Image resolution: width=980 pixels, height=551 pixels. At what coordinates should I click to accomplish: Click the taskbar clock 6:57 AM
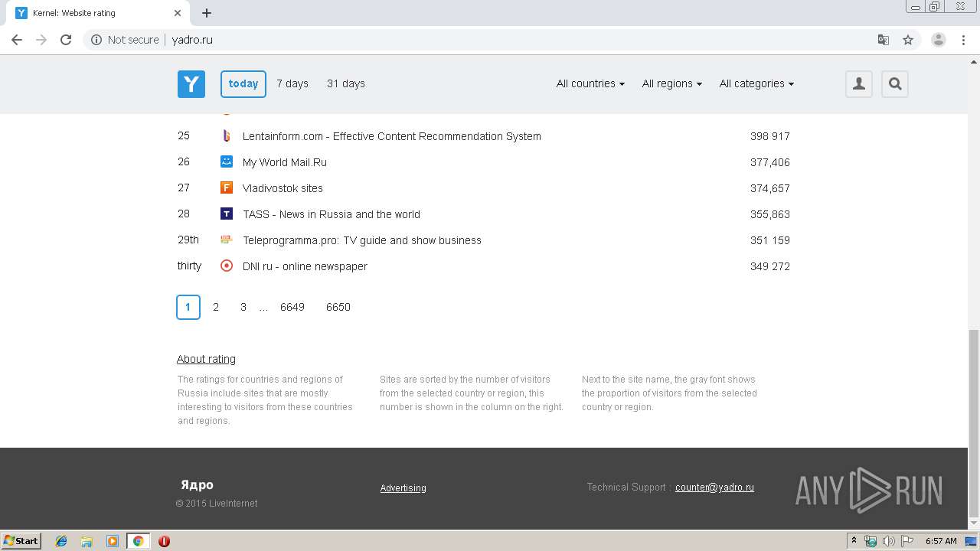[941, 541]
